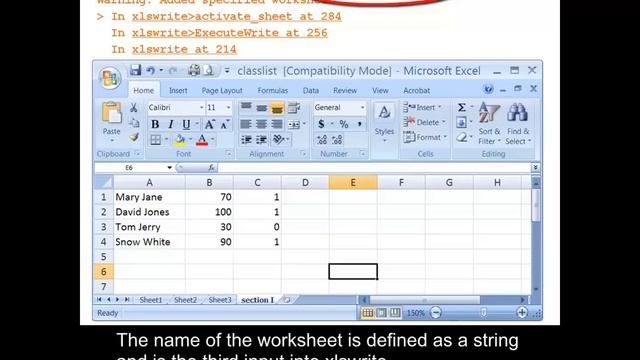This screenshot has height=360, width=640.
Task: Open the Review ribbon tab
Action: pos(345,91)
